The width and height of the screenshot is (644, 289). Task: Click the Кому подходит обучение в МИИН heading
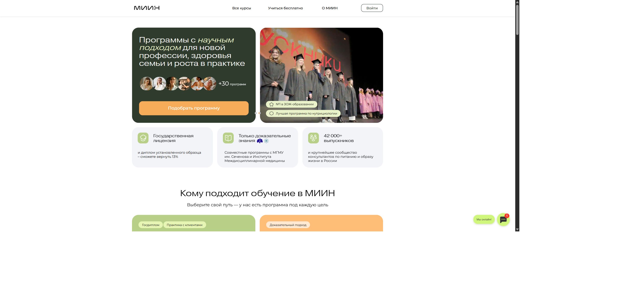point(257,193)
